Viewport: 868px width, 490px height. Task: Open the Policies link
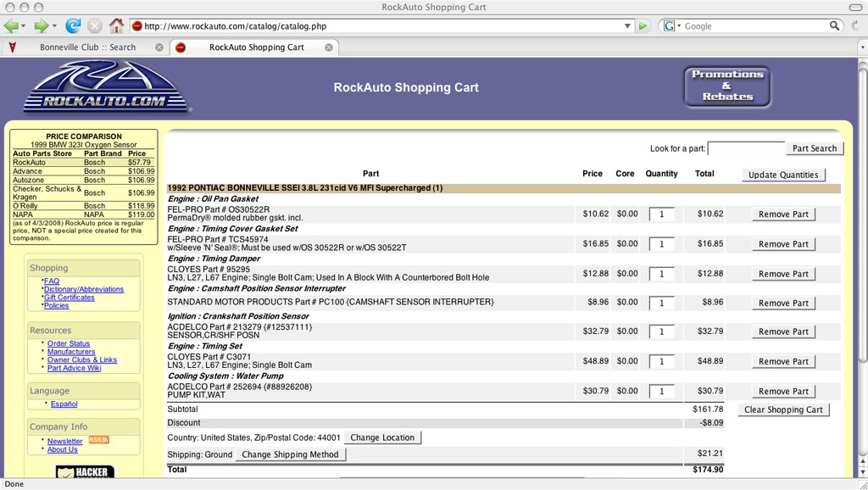click(x=57, y=306)
